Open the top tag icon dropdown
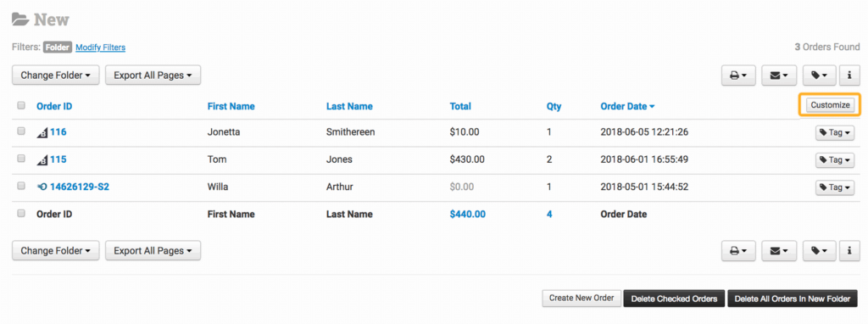 pos(819,75)
